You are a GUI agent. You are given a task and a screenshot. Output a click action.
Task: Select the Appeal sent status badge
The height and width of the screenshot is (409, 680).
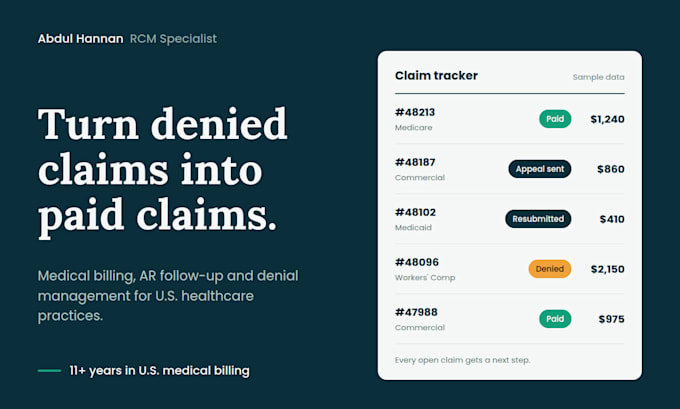pos(539,169)
